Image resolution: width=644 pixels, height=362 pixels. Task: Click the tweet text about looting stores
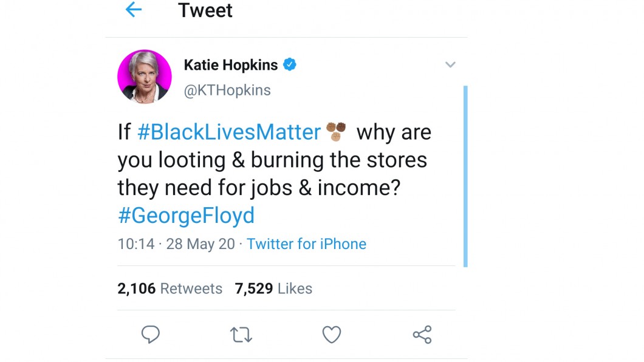coord(272,160)
